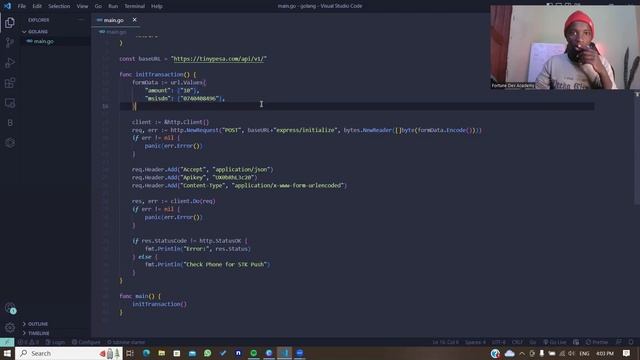Open the Go menu
The image size is (640, 360).
click(98, 6)
